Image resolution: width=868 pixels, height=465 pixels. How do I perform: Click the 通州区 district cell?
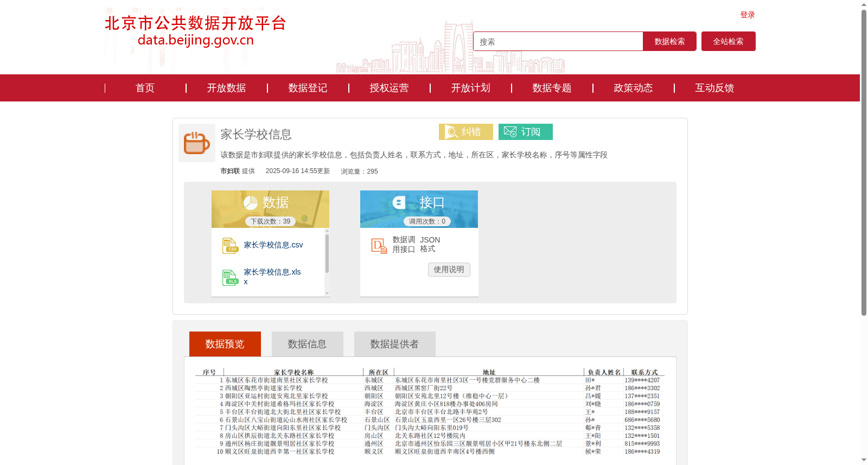pyautogui.click(x=374, y=444)
